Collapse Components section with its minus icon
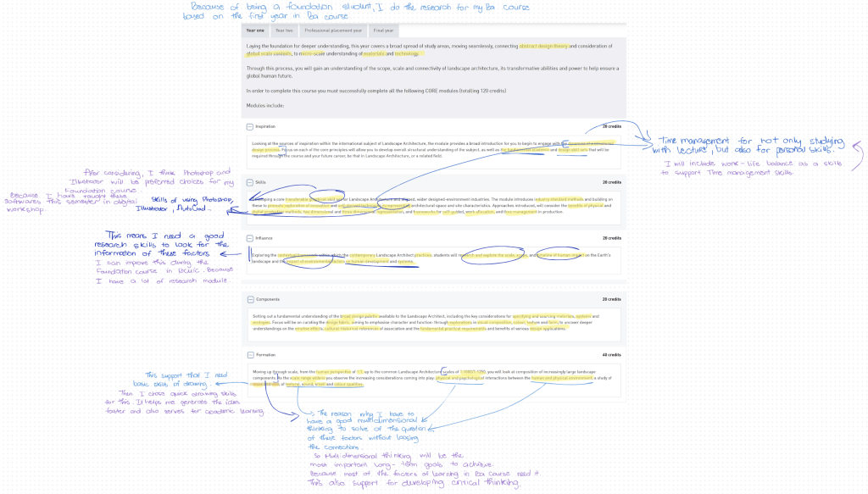The width and height of the screenshot is (868, 494). [x=249, y=299]
